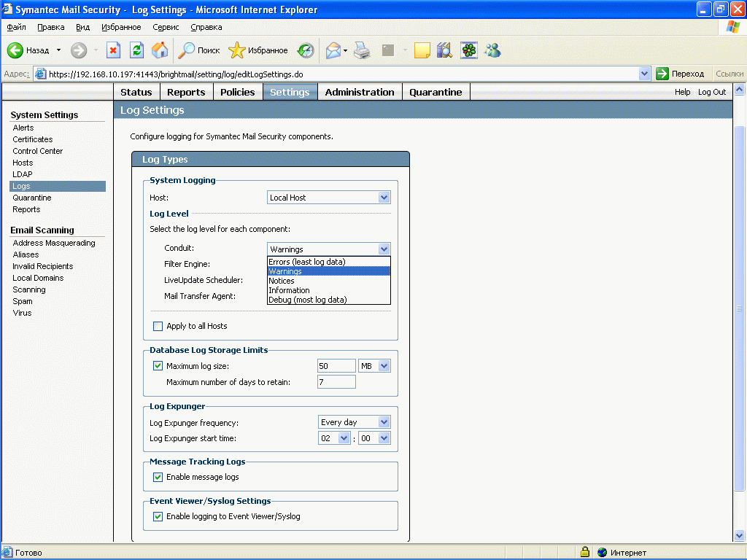Click the Log Out link
This screenshot has height=560, width=747.
click(x=712, y=92)
